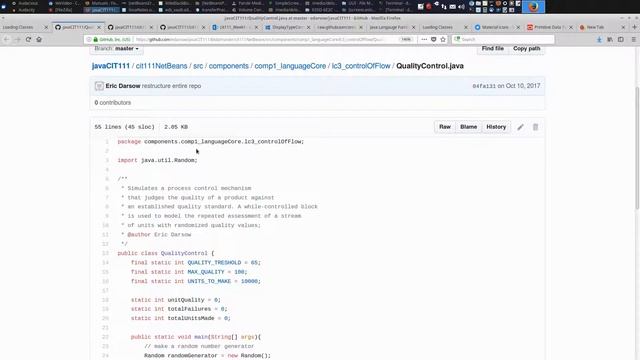This screenshot has height=360, width=640.
Task: Open the Firefox library icon
Action: pos(610,40)
